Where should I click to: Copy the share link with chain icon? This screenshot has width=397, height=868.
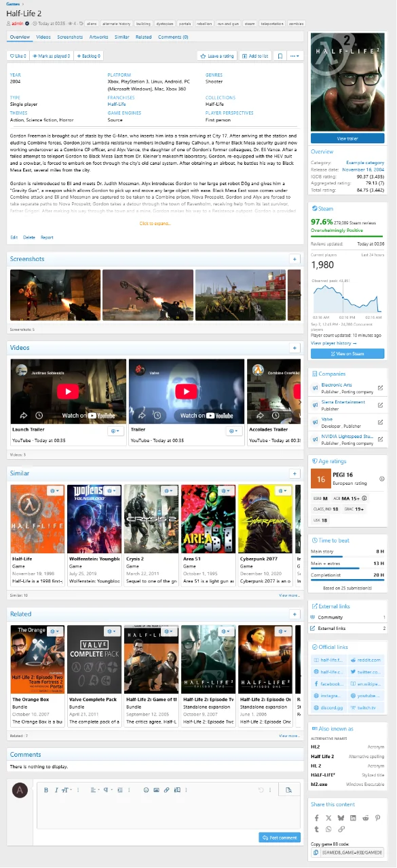341,829
